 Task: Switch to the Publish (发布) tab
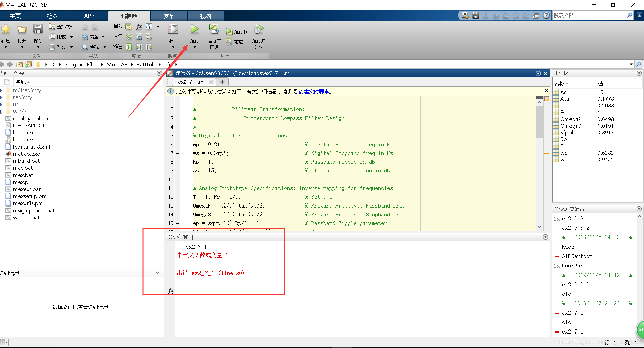pos(169,16)
